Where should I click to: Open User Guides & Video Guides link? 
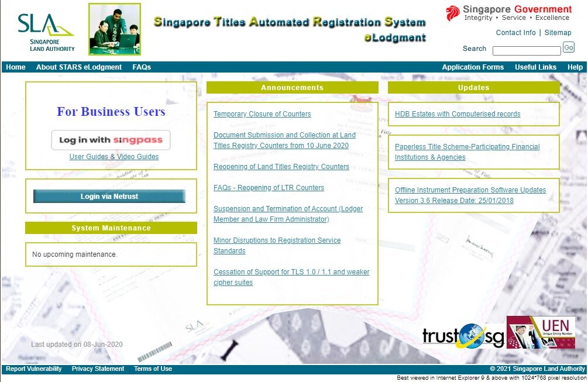point(114,157)
